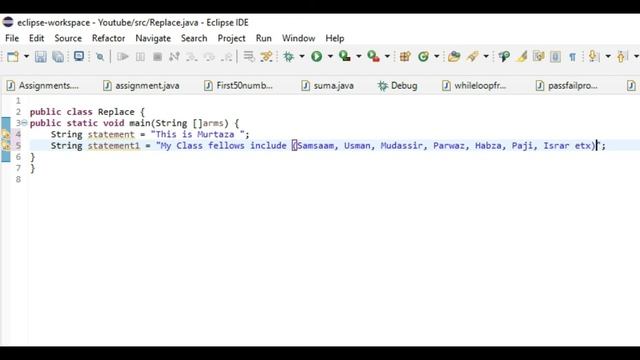The image size is (640, 360).
Task: Click the Previous Annotation up arrow icon
Action: point(622,56)
